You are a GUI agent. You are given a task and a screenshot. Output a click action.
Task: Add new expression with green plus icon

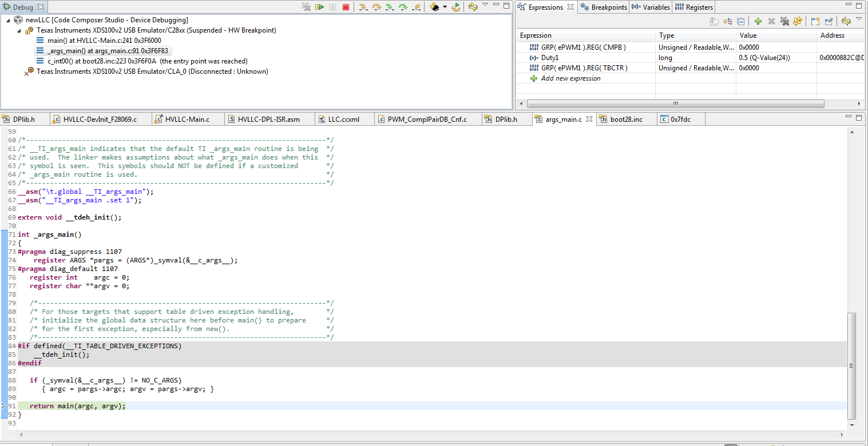[758, 21]
